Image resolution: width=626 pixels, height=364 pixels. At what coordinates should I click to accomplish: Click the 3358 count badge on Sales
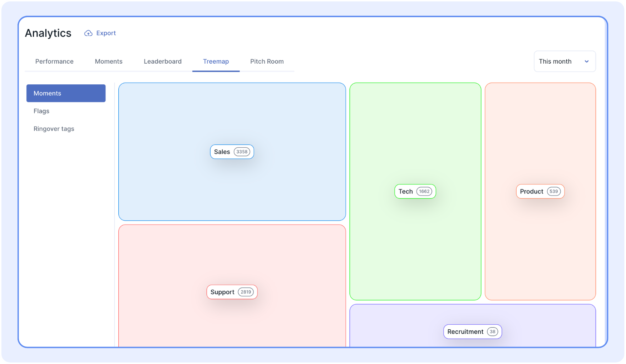click(x=242, y=152)
